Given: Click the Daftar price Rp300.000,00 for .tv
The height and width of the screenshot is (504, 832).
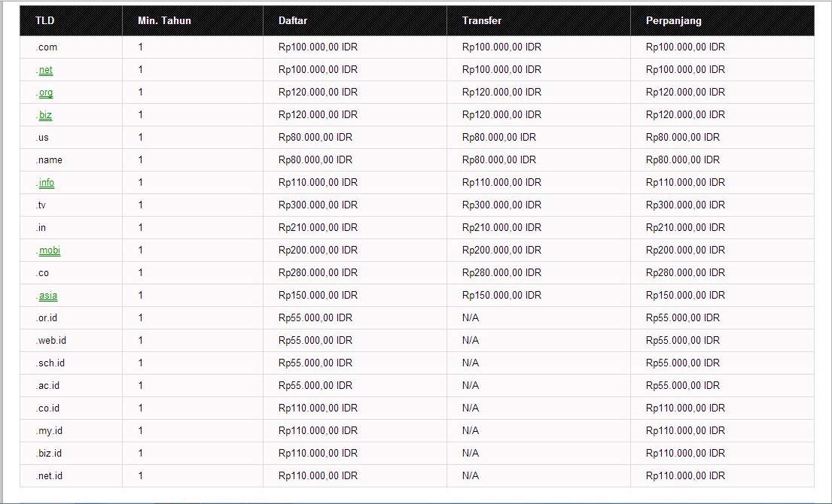Looking at the screenshot, I should 318,205.
